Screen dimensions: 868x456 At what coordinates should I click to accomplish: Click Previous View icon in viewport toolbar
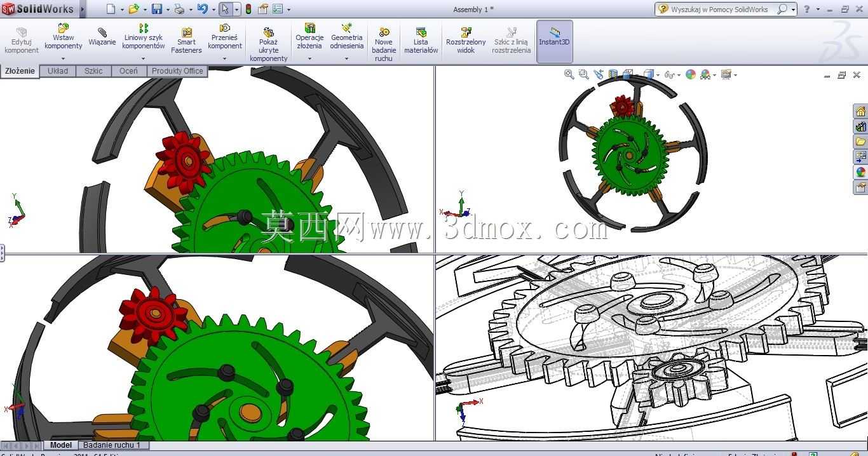(x=599, y=74)
